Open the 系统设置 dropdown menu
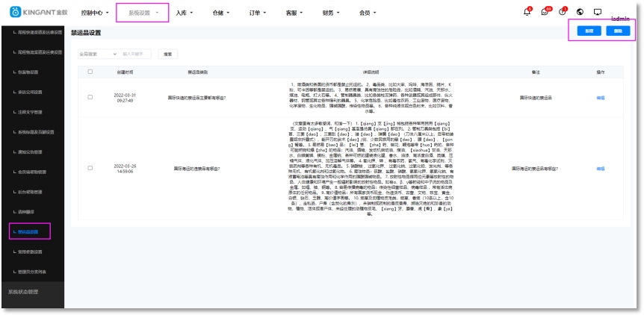This screenshot has height=315, width=644. 143,13
